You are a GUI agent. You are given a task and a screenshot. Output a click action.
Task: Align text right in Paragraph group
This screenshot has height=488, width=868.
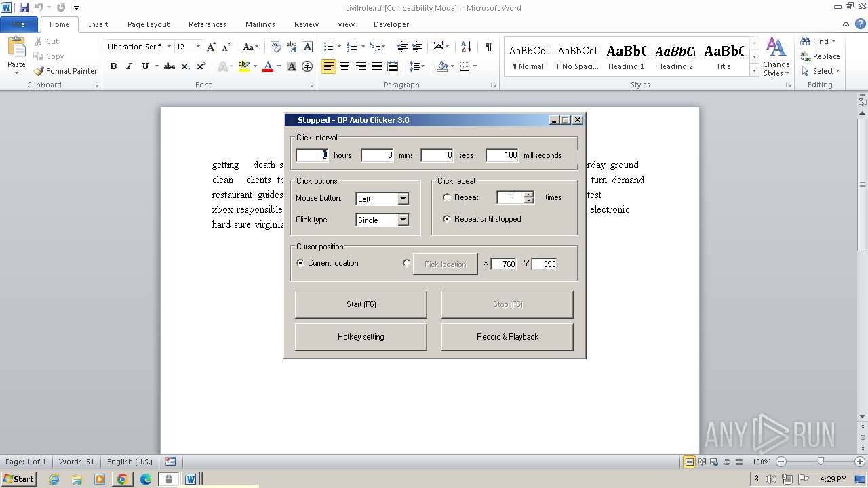coord(361,66)
